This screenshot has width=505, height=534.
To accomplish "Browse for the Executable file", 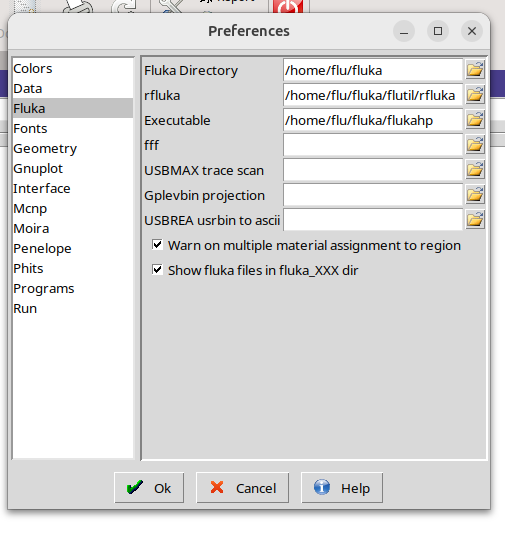I will click(x=475, y=120).
